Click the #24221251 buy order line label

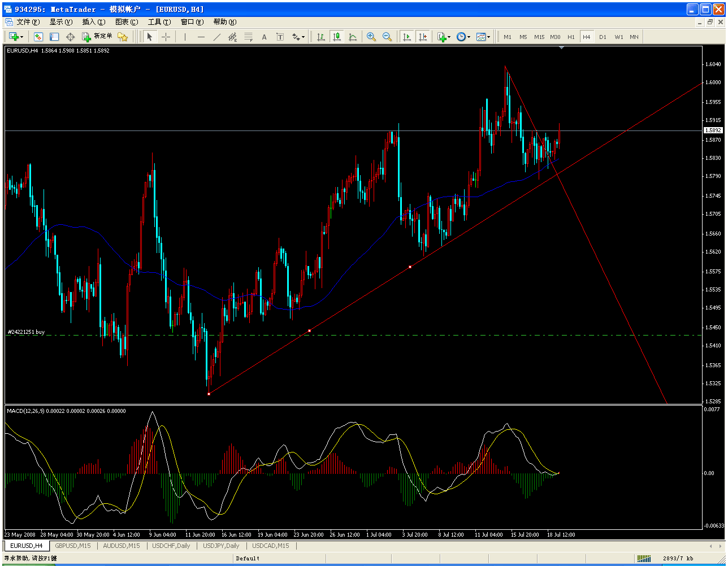click(26, 332)
